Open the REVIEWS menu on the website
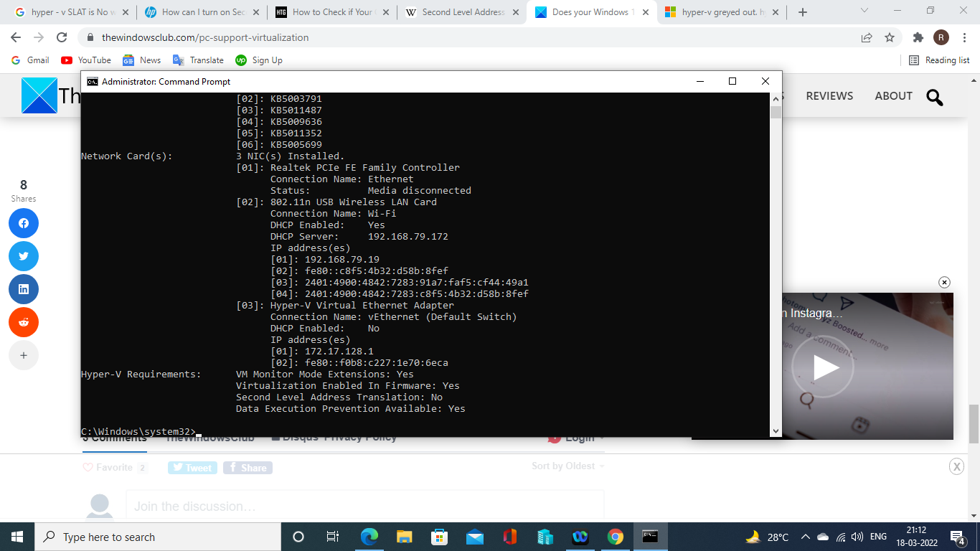This screenshot has height=551, width=980. [829, 95]
